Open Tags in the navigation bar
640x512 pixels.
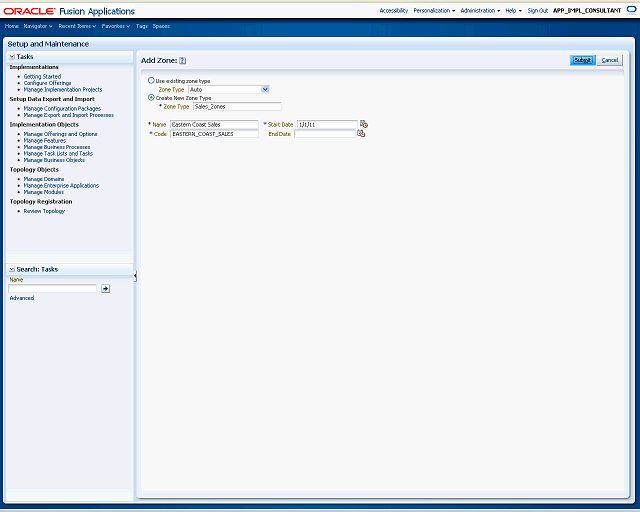click(x=142, y=26)
